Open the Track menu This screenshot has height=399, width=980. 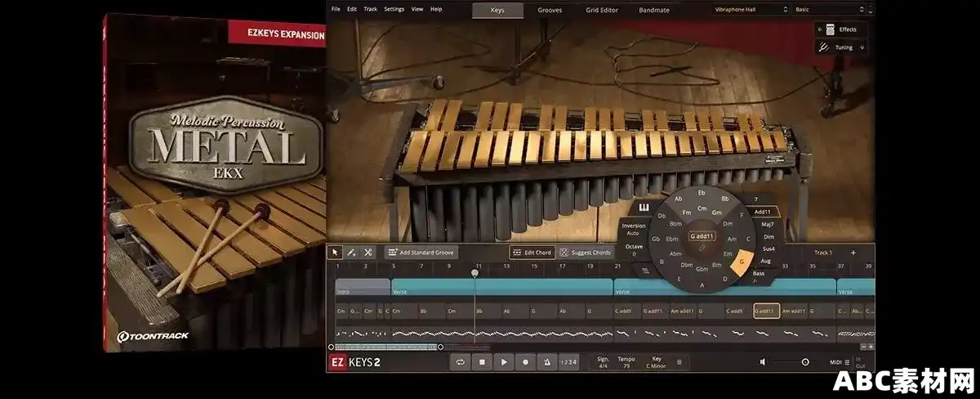pos(371,9)
